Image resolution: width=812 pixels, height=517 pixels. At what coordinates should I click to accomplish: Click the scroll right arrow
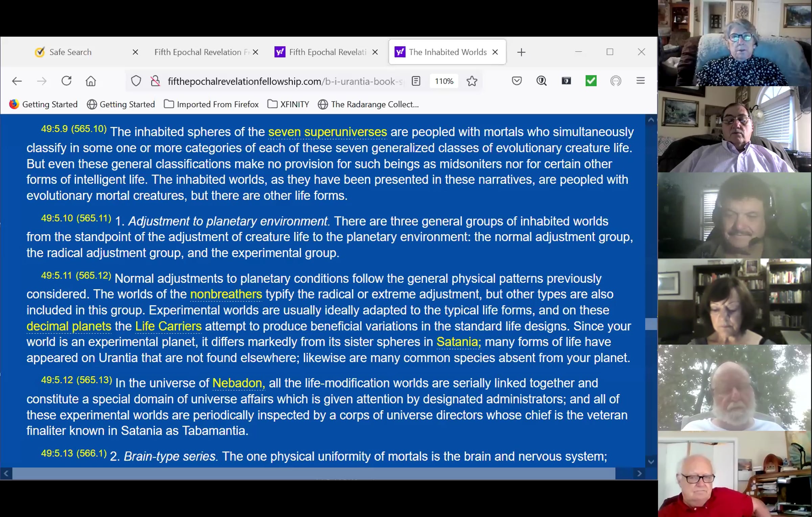[x=639, y=473]
